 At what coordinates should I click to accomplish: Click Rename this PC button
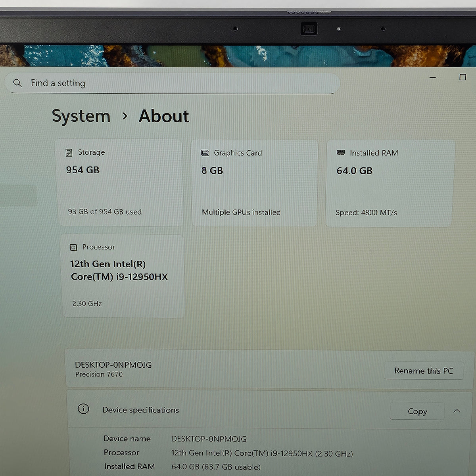point(424,371)
